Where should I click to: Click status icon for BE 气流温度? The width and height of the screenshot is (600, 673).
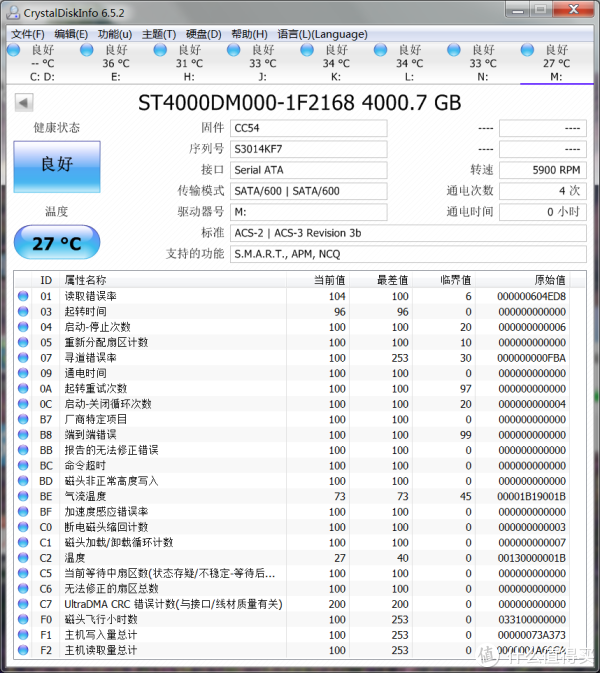23,496
